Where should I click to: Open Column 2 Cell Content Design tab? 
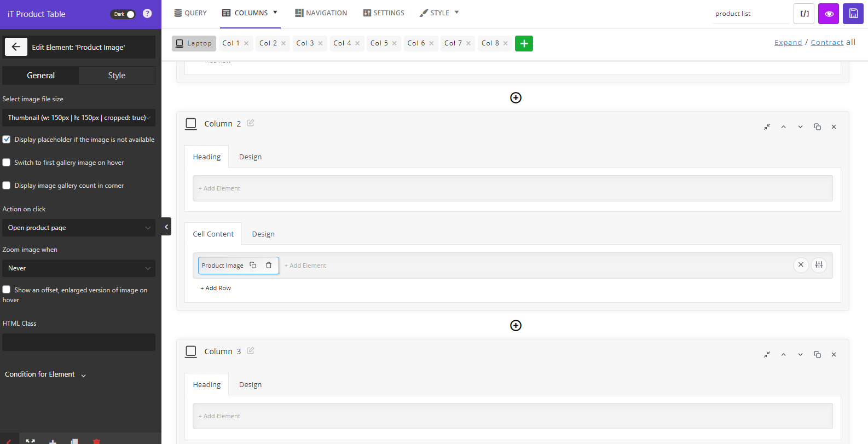point(263,234)
